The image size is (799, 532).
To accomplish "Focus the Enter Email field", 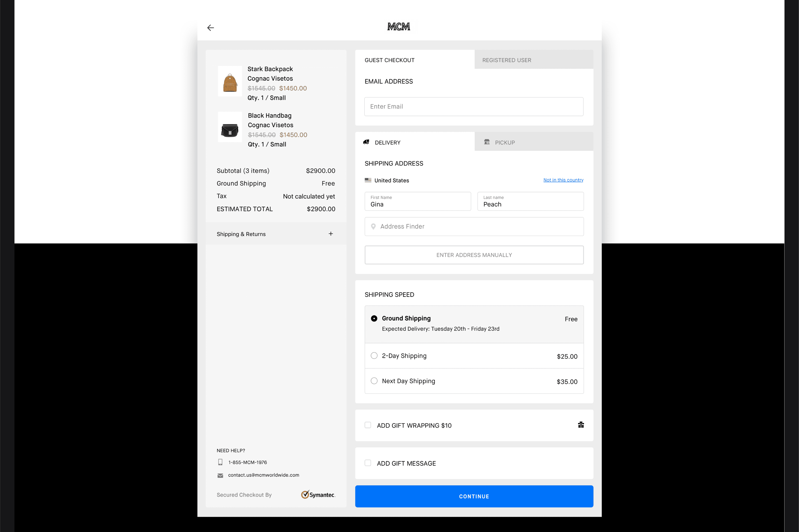I will click(474, 107).
